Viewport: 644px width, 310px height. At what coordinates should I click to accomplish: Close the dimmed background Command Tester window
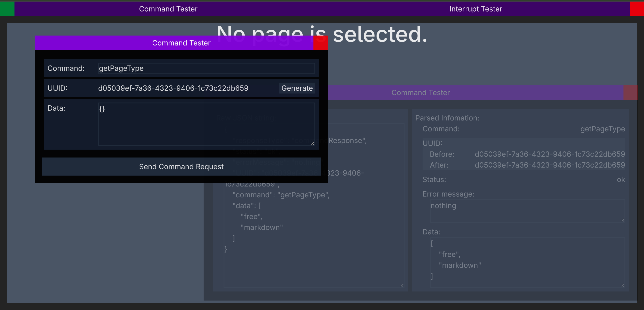pyautogui.click(x=630, y=93)
